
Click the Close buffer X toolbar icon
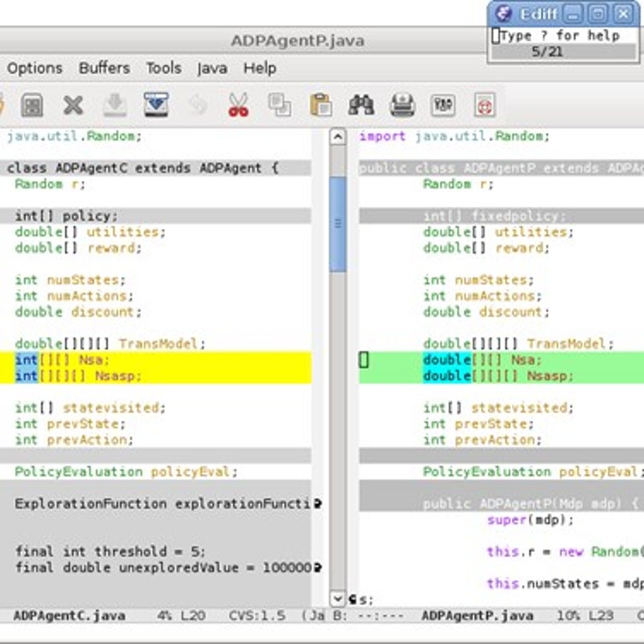(x=73, y=105)
